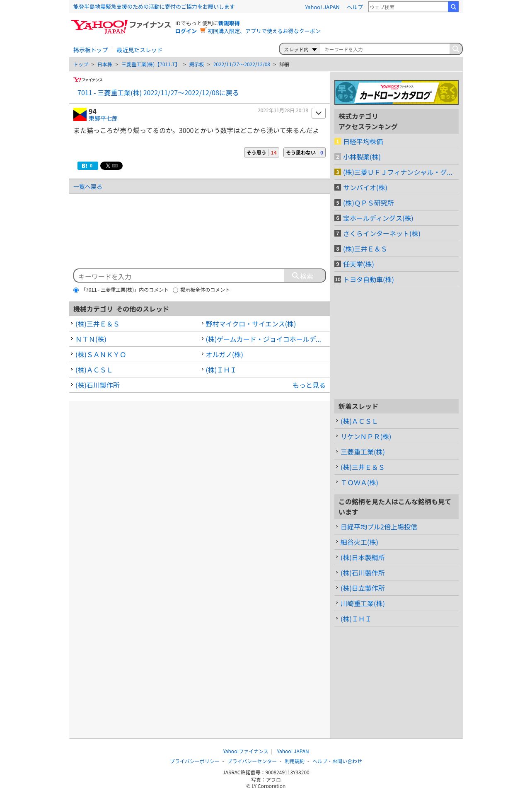Open the ヘルプ header link
The image size is (532, 788).
355,7
